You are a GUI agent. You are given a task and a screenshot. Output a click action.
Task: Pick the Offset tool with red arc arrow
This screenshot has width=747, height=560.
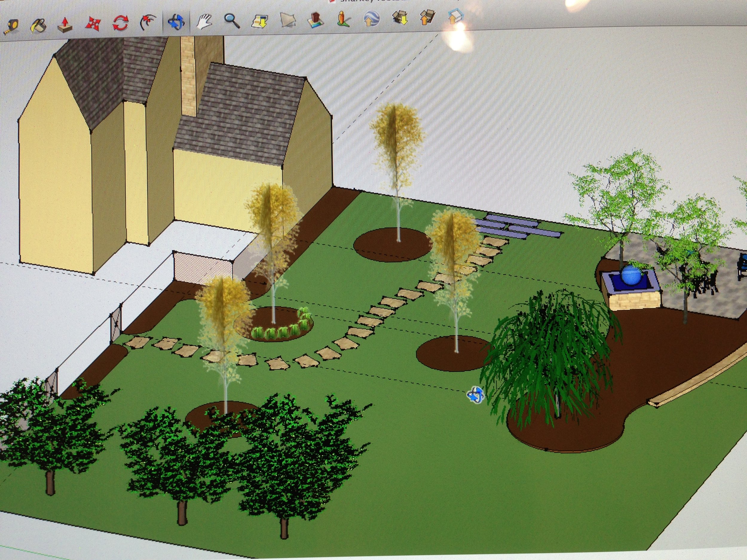pos(148,23)
